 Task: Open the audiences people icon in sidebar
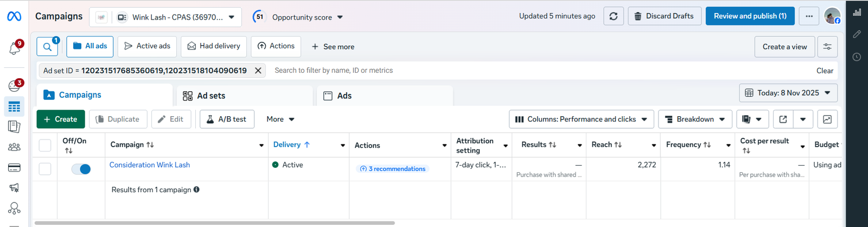tap(15, 147)
